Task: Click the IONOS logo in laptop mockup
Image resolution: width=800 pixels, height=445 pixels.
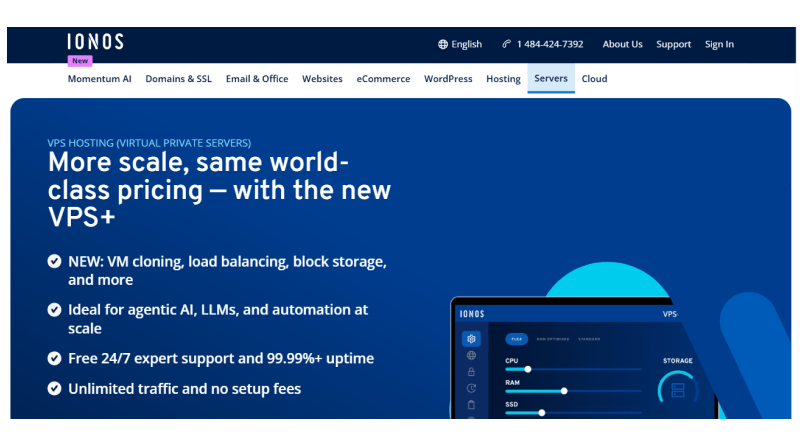Action: pyautogui.click(x=472, y=314)
